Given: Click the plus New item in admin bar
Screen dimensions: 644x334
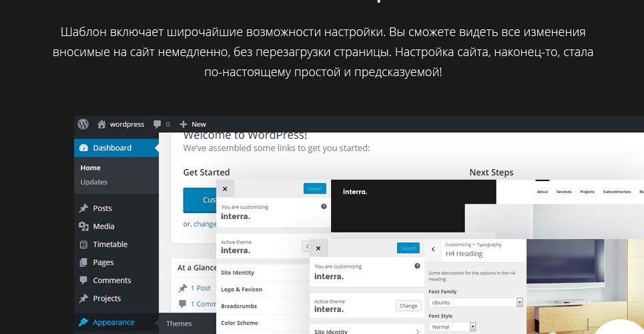Looking at the screenshot, I should point(193,124).
